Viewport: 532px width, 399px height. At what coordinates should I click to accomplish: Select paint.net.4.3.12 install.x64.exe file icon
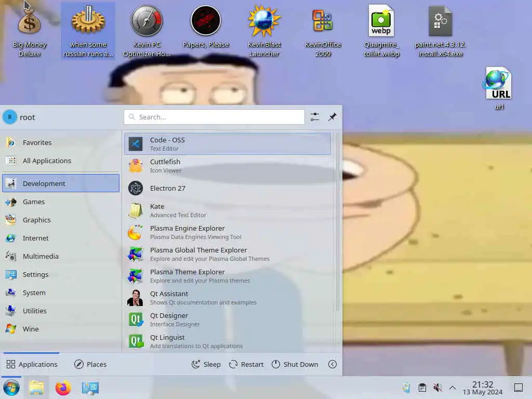click(441, 31)
